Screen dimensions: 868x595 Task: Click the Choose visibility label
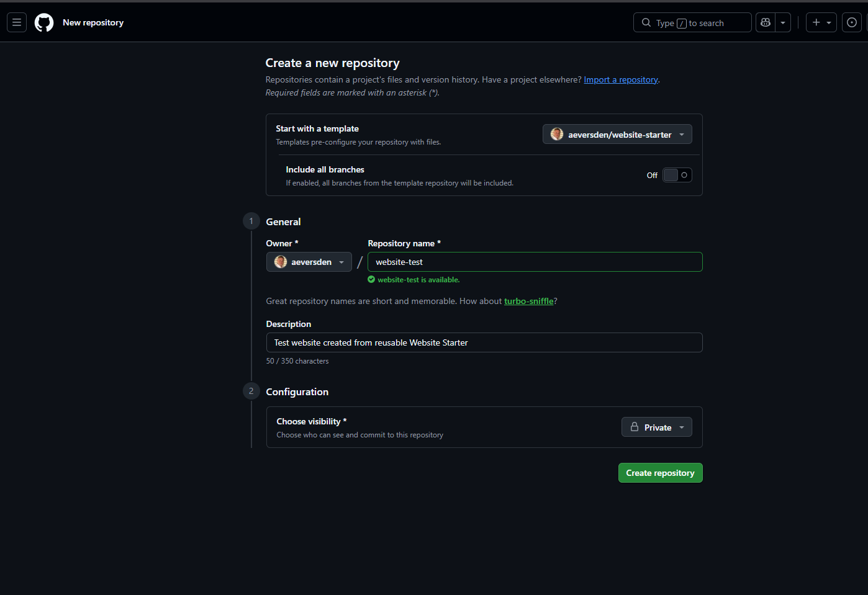point(312,421)
